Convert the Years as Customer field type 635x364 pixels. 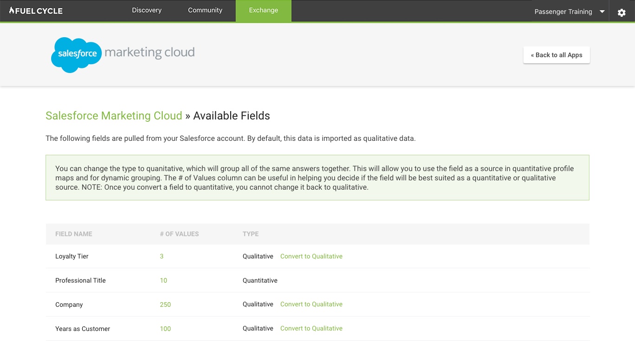[x=311, y=328]
